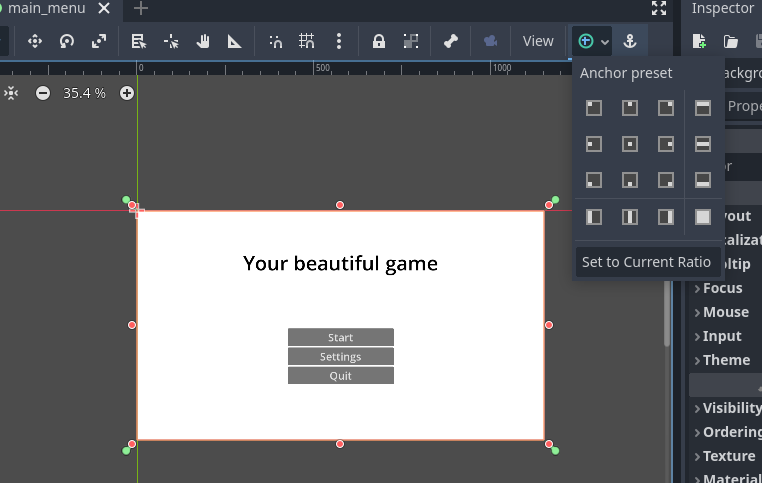Click the bottom-center resize handle
This screenshot has height=483, width=762.
tap(340, 444)
